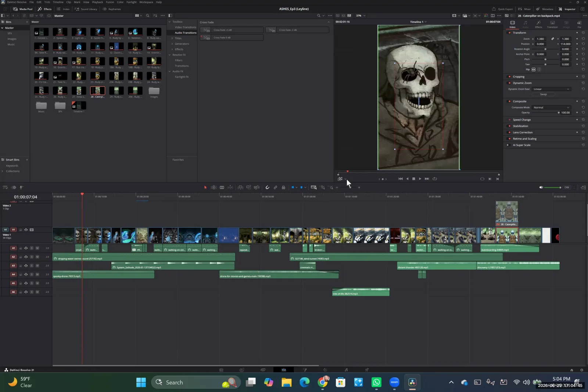Reset Zoom parameter with reset arrow
The image size is (588, 392).
point(583,39)
